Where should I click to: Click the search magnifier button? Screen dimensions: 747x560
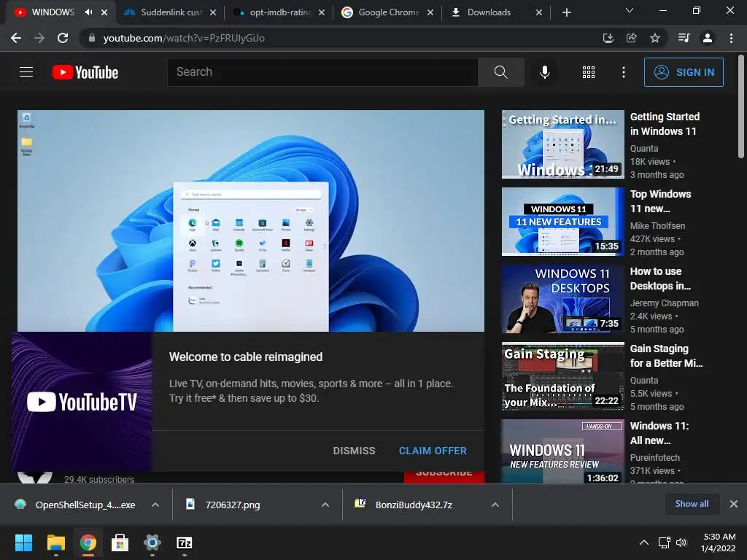tap(500, 72)
